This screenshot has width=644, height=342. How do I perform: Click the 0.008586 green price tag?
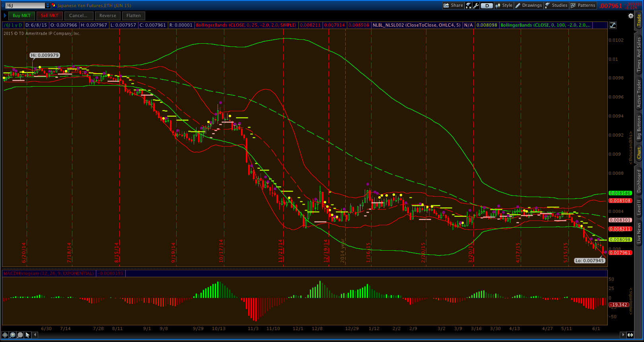point(620,193)
